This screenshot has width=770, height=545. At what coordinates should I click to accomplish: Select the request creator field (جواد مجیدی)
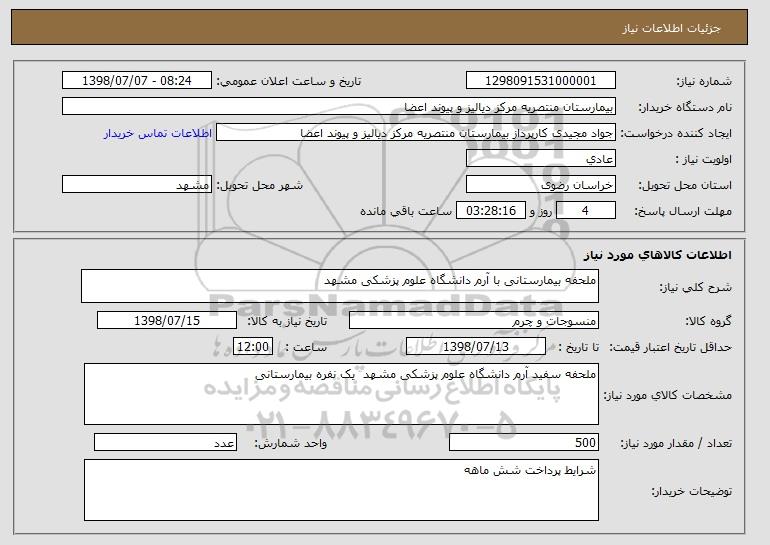point(416,133)
